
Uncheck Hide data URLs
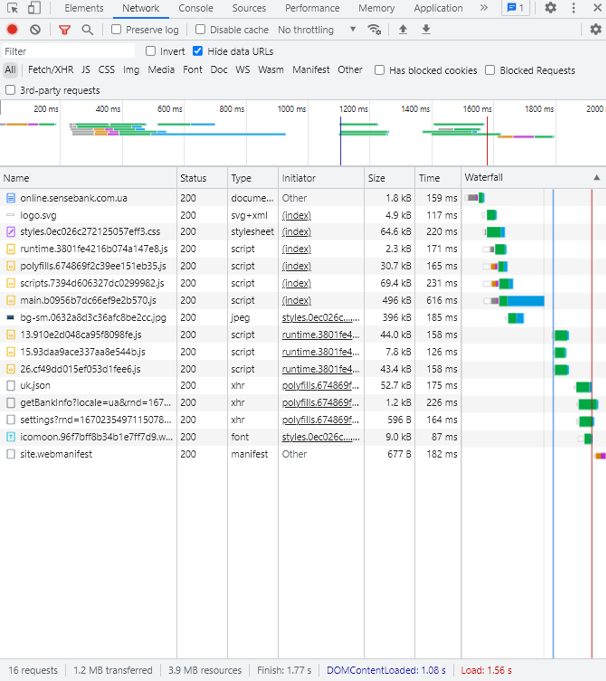pos(198,51)
